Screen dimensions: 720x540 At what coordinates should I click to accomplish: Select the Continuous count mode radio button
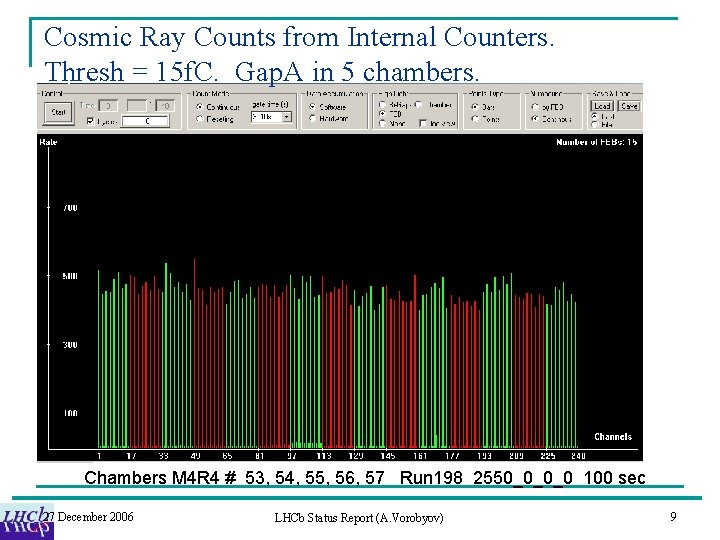point(200,107)
